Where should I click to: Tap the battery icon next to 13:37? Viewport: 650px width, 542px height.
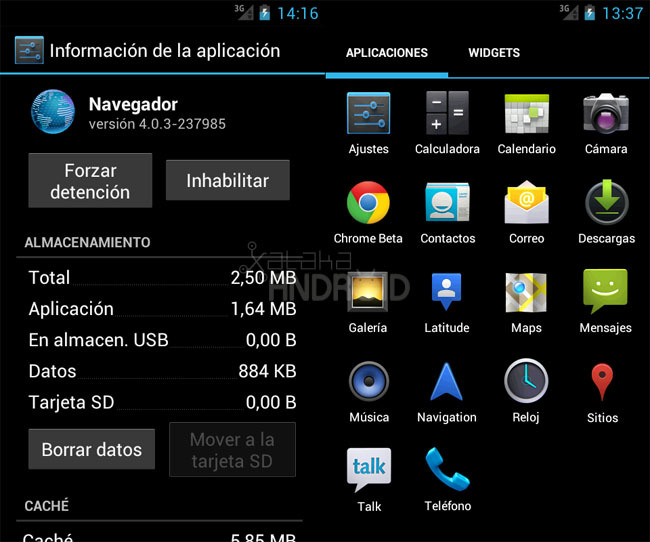coord(589,13)
